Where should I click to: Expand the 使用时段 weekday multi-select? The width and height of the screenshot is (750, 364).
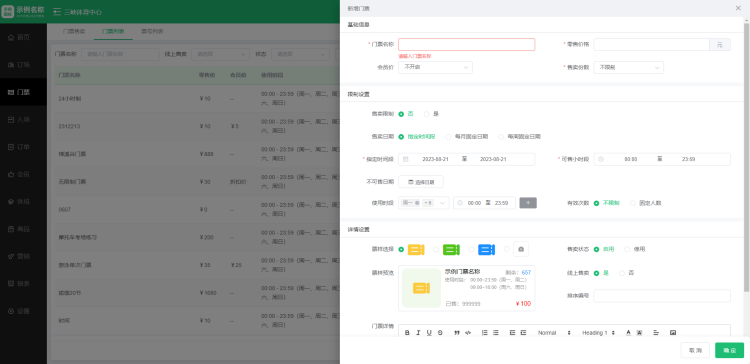[x=424, y=203]
